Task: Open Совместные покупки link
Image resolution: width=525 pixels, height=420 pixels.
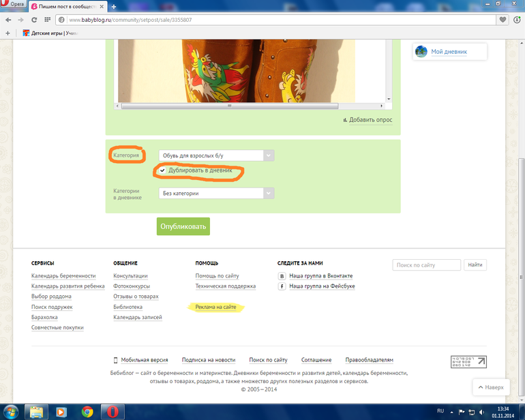Action: click(x=57, y=327)
